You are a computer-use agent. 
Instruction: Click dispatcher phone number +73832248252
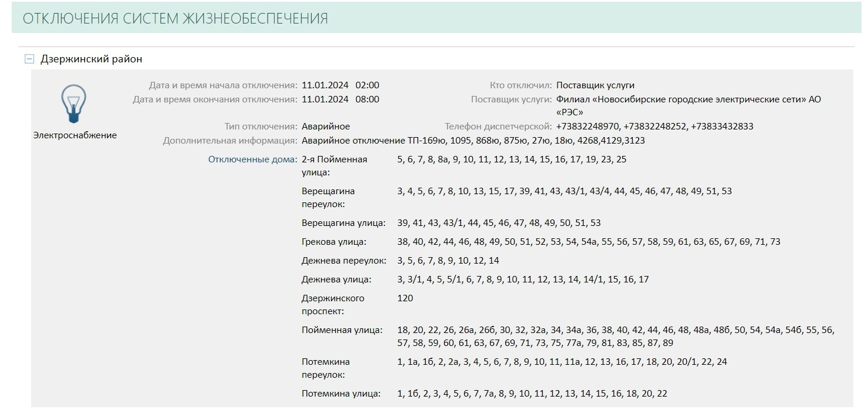[x=655, y=127]
